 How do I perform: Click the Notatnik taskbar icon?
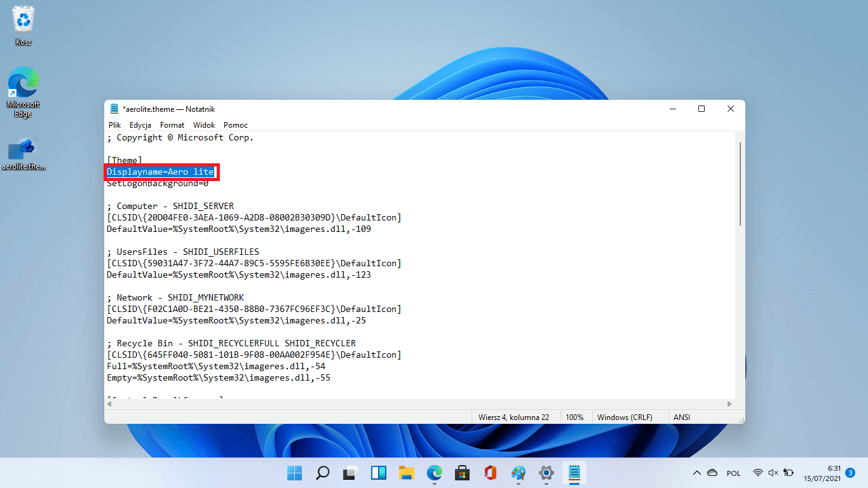click(x=574, y=473)
